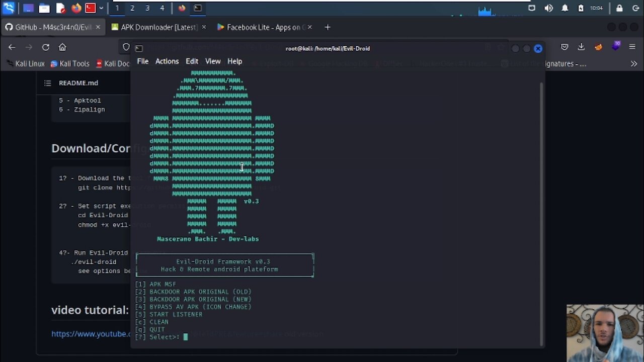The height and width of the screenshot is (362, 644).
Task: Open the terminal Actions menu
Action: click(x=167, y=61)
